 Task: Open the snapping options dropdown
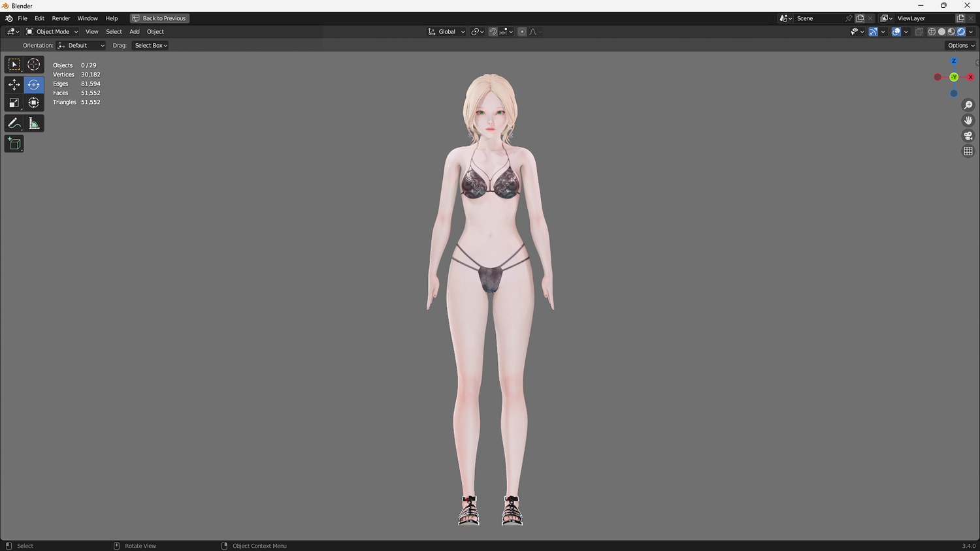506,31
